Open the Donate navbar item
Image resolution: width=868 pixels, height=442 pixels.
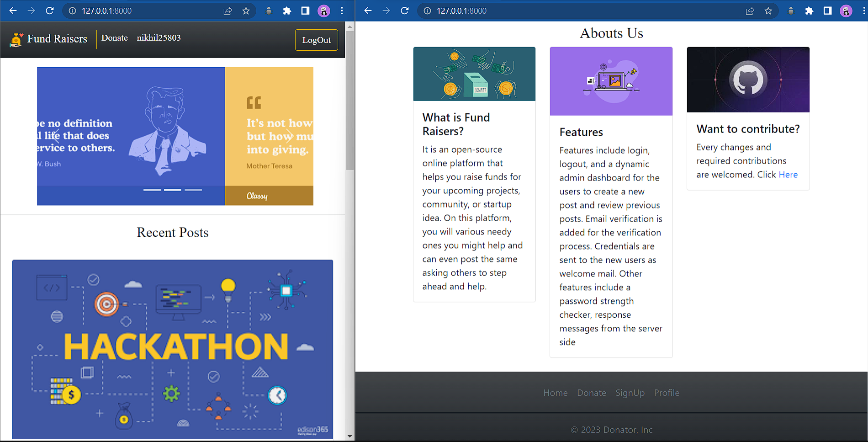click(x=115, y=38)
